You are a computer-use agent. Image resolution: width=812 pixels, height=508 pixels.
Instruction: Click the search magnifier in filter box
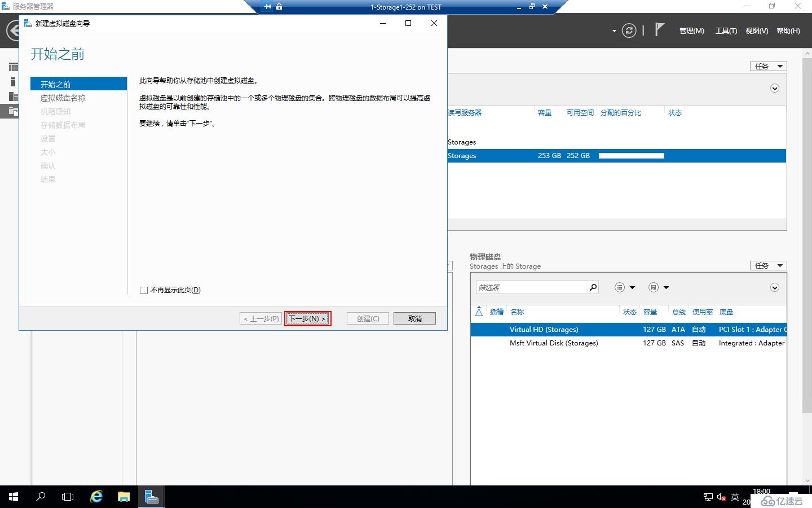593,287
